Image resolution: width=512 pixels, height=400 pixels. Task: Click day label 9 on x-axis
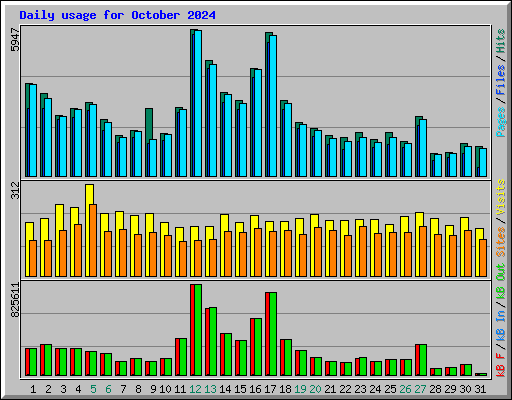pyautogui.click(x=153, y=389)
